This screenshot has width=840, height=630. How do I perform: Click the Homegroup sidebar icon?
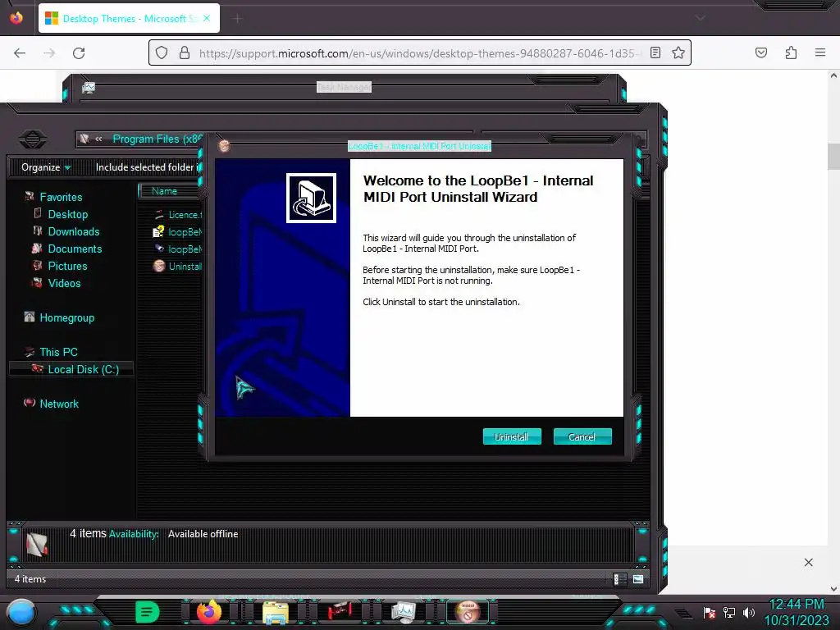30,317
